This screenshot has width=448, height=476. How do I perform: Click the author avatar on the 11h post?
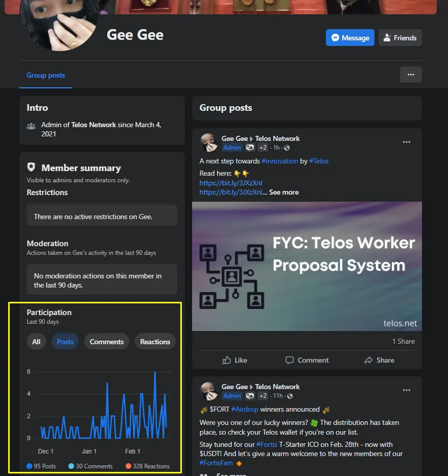coord(208,391)
